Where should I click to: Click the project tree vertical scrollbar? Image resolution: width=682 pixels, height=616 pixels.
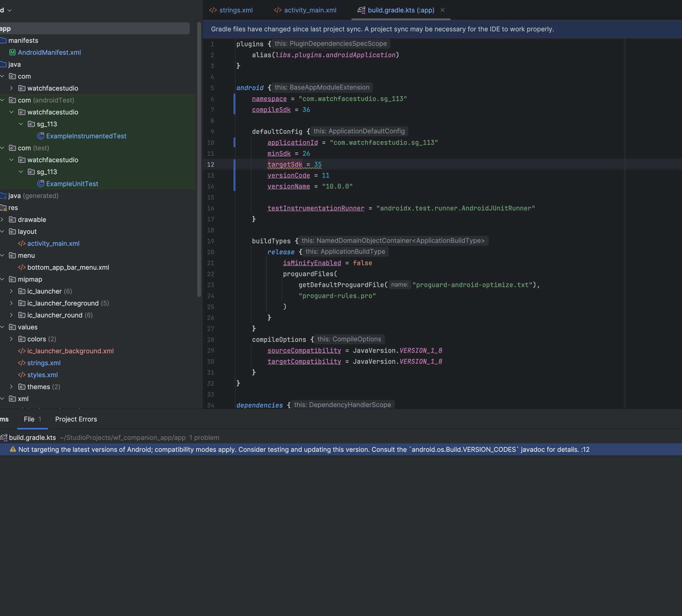coord(199,160)
